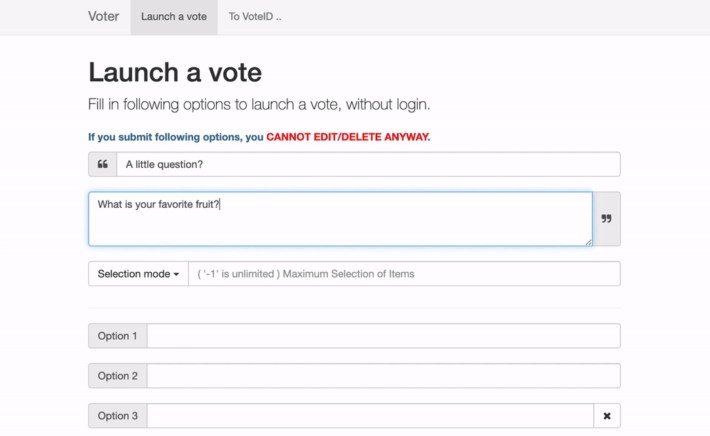710x436 pixels.
Task: Click the Option 2 label addon
Action: 118,376
